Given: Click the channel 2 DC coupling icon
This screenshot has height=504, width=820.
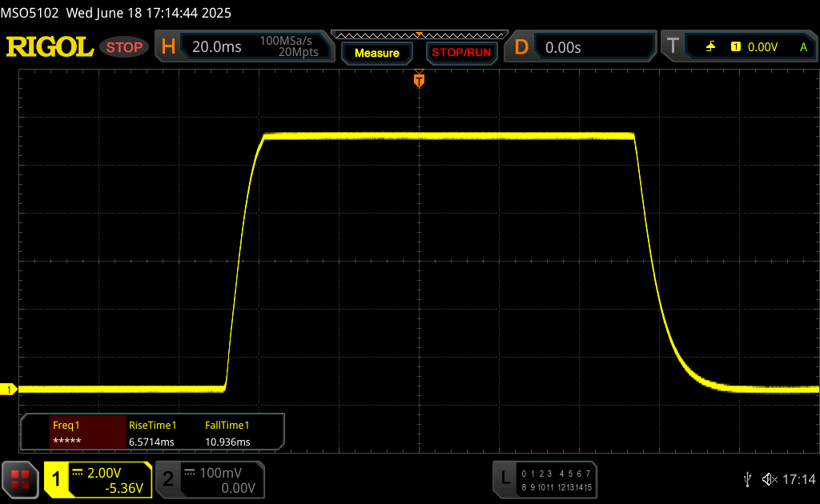Looking at the screenshot, I should [x=190, y=473].
